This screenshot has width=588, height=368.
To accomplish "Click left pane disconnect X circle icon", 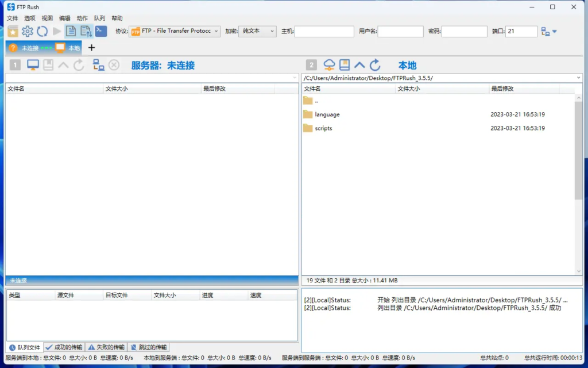I will 114,66.
